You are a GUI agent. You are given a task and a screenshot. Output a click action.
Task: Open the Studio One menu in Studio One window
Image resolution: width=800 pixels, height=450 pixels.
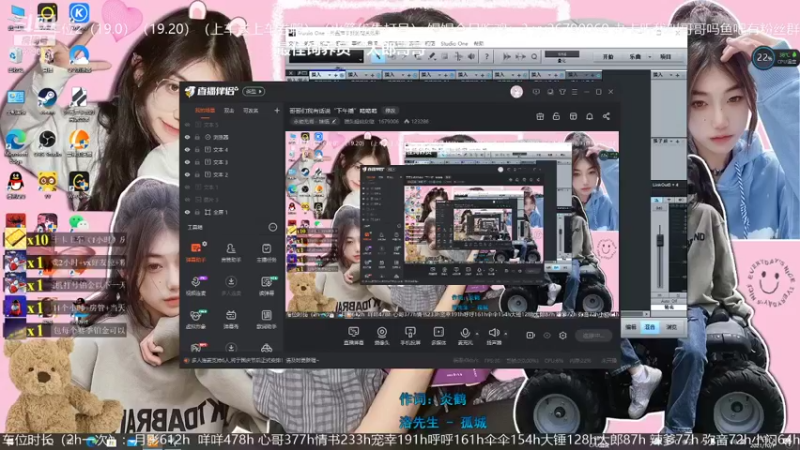[x=454, y=44]
